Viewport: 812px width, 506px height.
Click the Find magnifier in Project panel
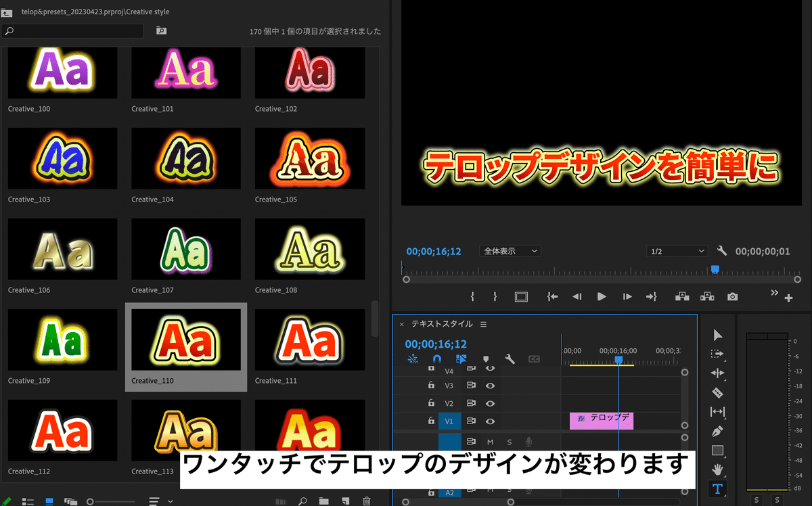click(x=303, y=501)
